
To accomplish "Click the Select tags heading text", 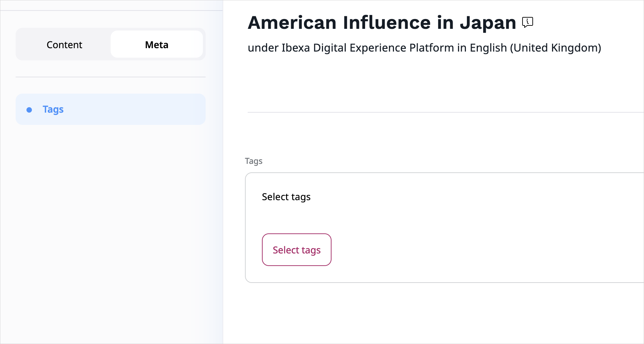I will tap(286, 197).
